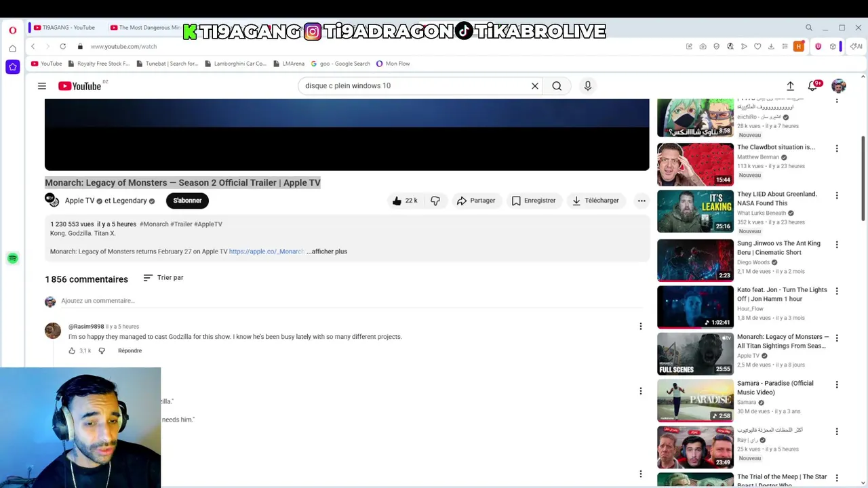Open the apple.co/_Monarch description link
This screenshot has width=868, height=488.
pos(267,251)
